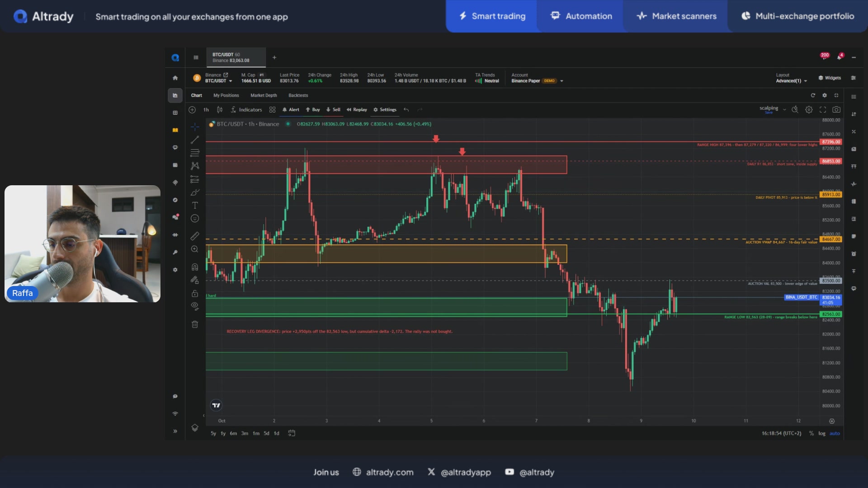Open the Smart trading top menu
Viewport: 868px width, 488px height.
492,16
